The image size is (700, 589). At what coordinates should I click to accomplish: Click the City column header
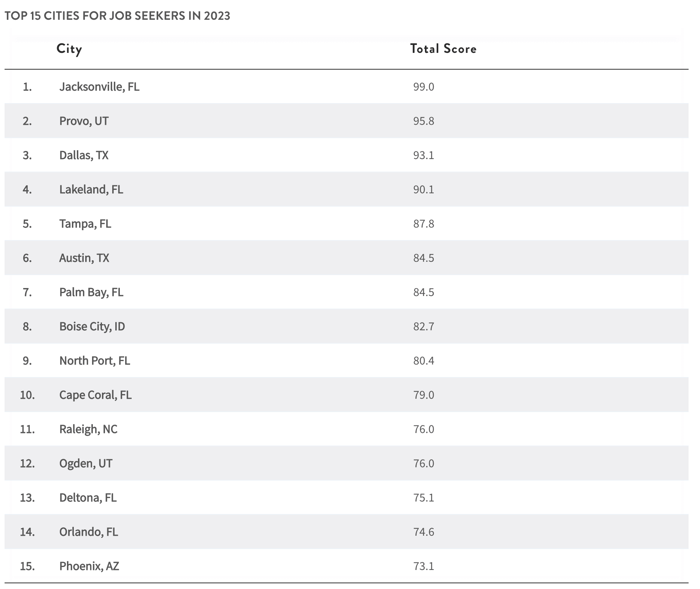tap(69, 49)
